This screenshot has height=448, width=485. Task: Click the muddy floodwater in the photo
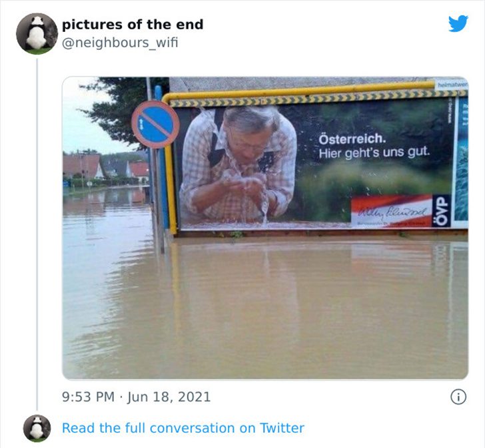click(265, 309)
